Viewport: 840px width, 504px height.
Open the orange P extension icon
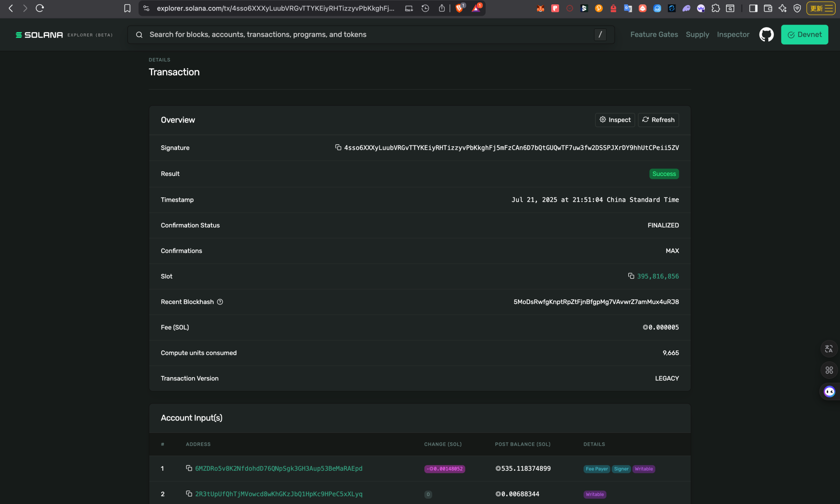click(x=599, y=8)
